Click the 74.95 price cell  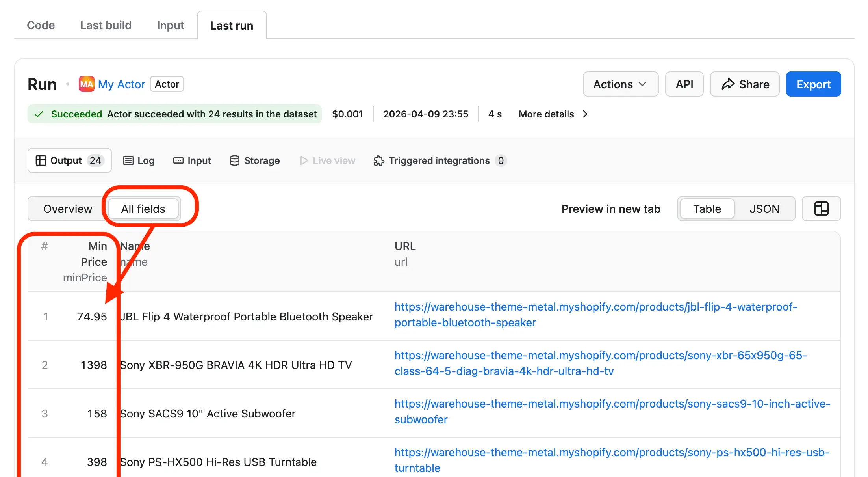click(x=92, y=317)
